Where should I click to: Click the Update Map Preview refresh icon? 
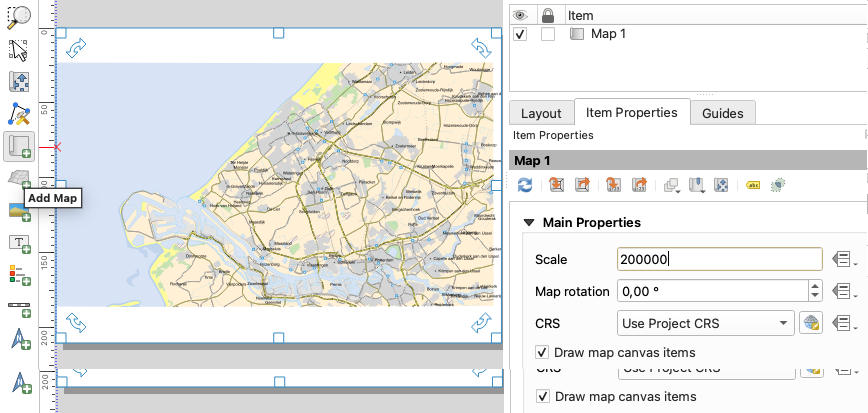(x=524, y=185)
